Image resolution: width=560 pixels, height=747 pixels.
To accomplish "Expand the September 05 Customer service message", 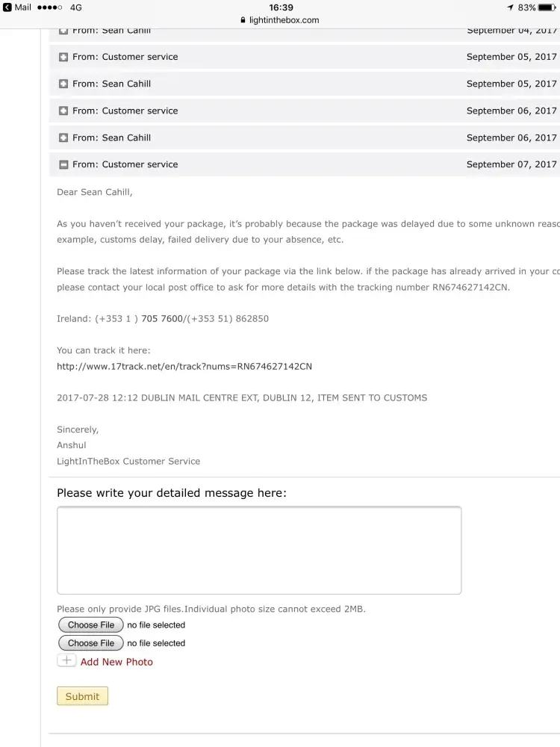I will tap(63, 57).
